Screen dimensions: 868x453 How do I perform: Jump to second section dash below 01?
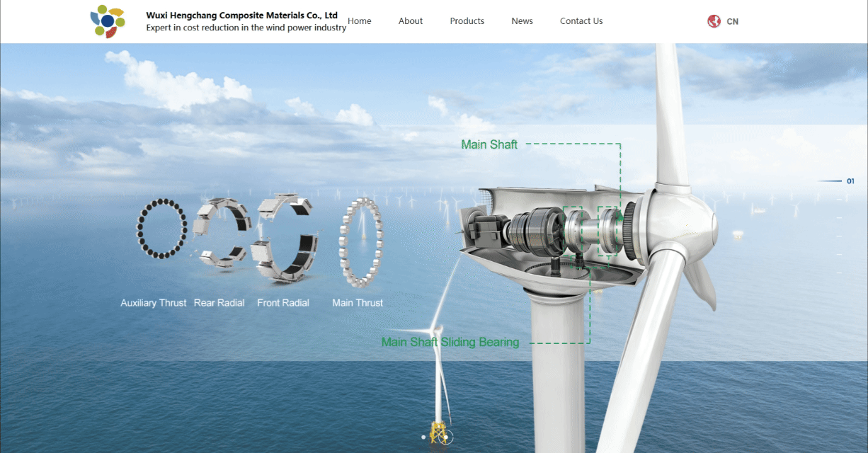(x=840, y=200)
